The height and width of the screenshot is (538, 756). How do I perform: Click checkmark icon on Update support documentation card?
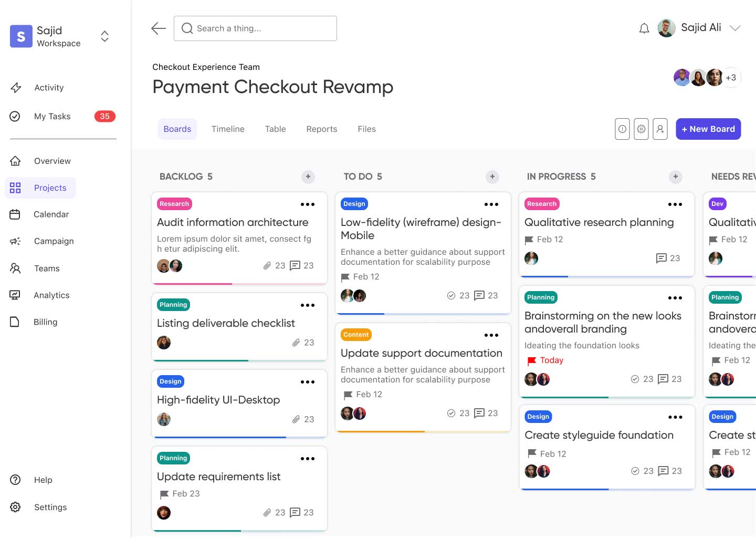[451, 413]
